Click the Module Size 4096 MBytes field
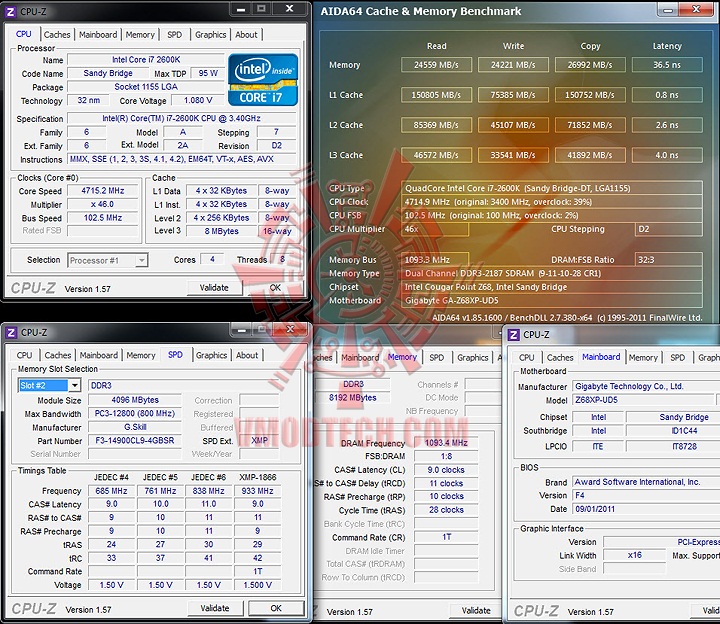This screenshot has width=720, height=624. 135,400
